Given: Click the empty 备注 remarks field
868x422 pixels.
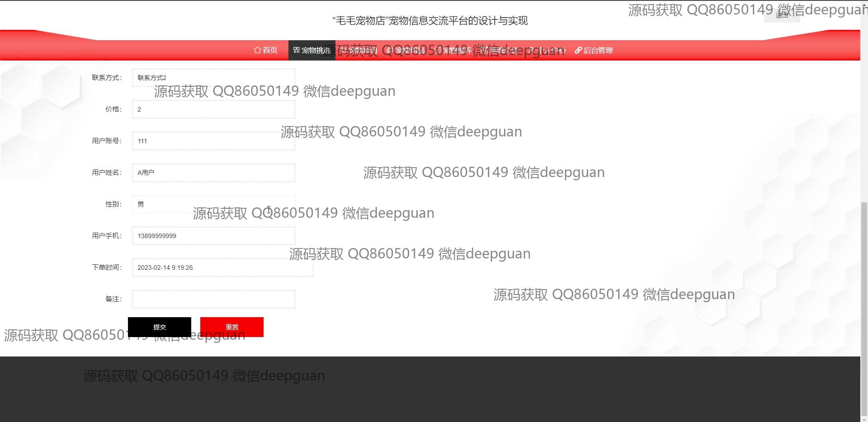Looking at the screenshot, I should [x=214, y=299].
